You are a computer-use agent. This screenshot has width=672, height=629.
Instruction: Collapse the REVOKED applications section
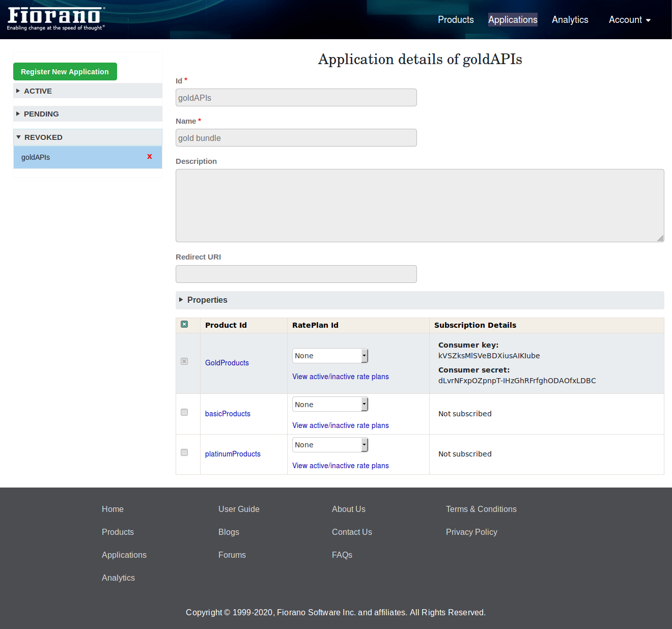pyautogui.click(x=88, y=137)
